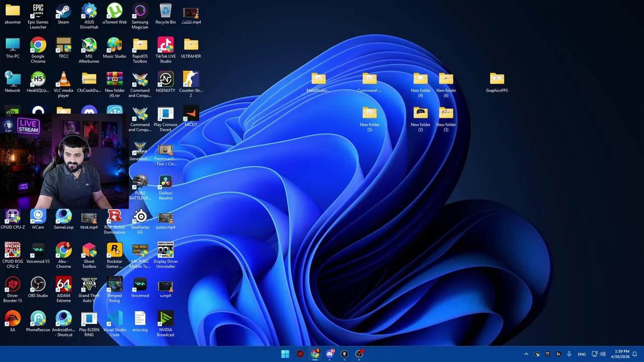The image size is (644, 362).
Task: Switch to Discord in the taskbar
Action: pos(330,354)
